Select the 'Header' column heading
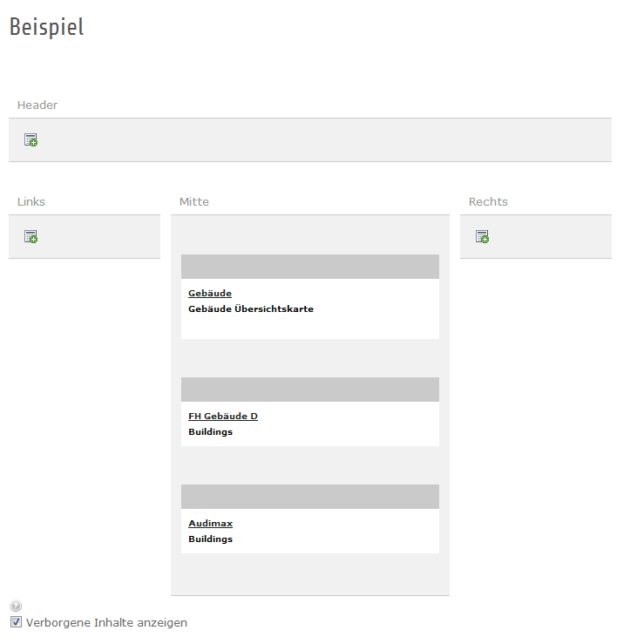The height and width of the screenshot is (644, 644). click(x=37, y=105)
